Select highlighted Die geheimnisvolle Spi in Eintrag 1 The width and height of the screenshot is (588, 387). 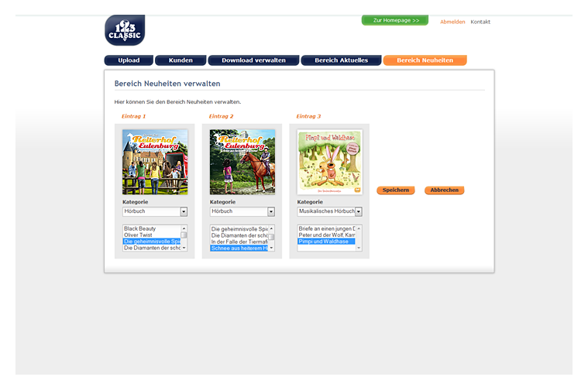[x=152, y=241]
